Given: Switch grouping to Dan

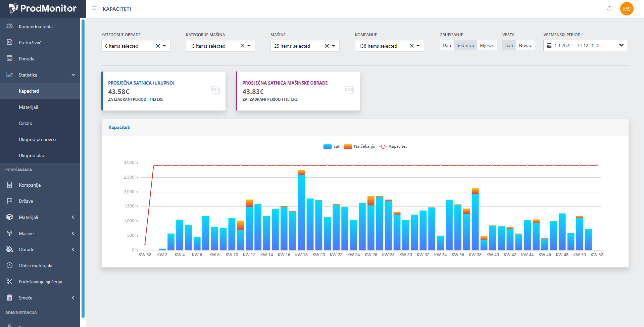Looking at the screenshot, I should point(446,45).
